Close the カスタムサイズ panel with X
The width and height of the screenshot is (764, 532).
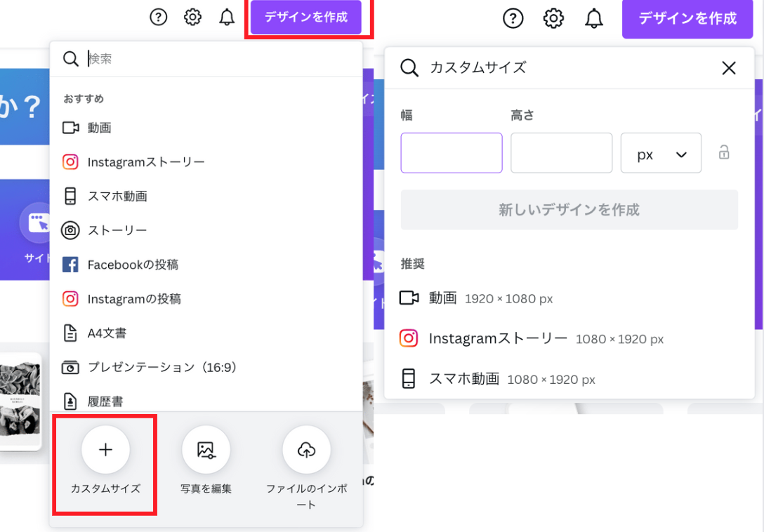click(x=729, y=67)
